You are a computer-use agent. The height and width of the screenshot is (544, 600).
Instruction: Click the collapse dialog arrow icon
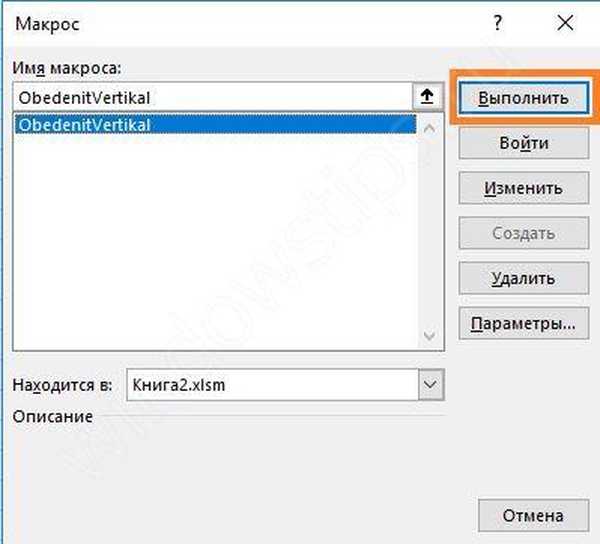427,96
